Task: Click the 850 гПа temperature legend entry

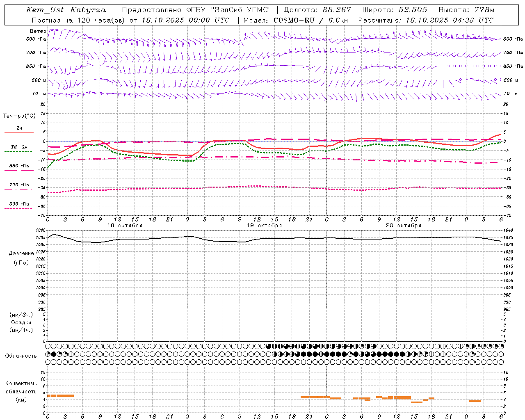Action: pyautogui.click(x=19, y=166)
